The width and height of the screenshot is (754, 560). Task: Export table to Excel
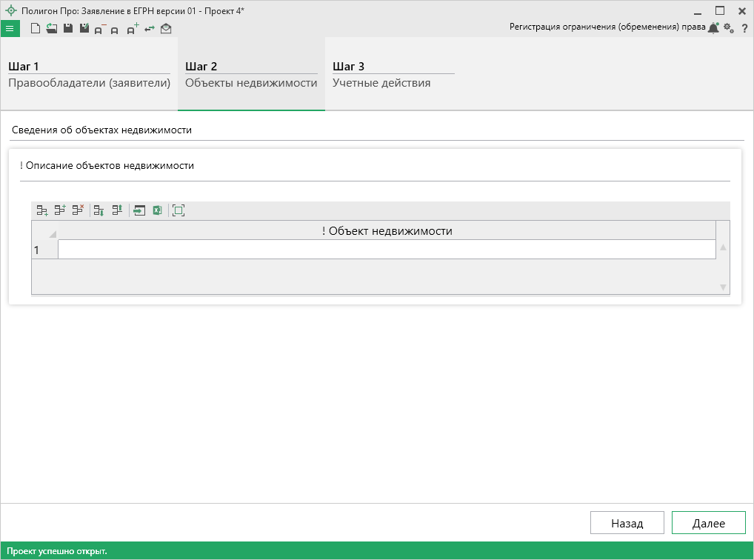point(157,210)
